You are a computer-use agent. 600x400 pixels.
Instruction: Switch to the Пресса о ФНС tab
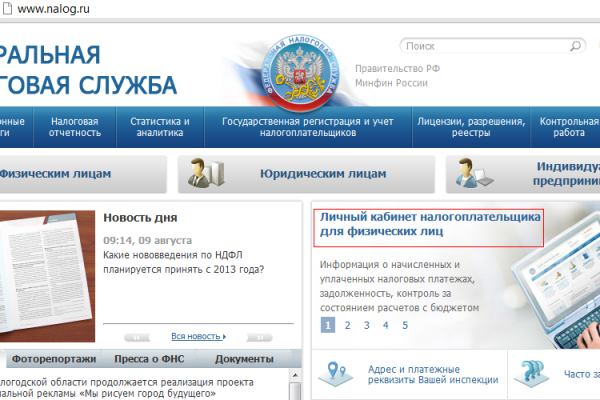[x=149, y=359]
